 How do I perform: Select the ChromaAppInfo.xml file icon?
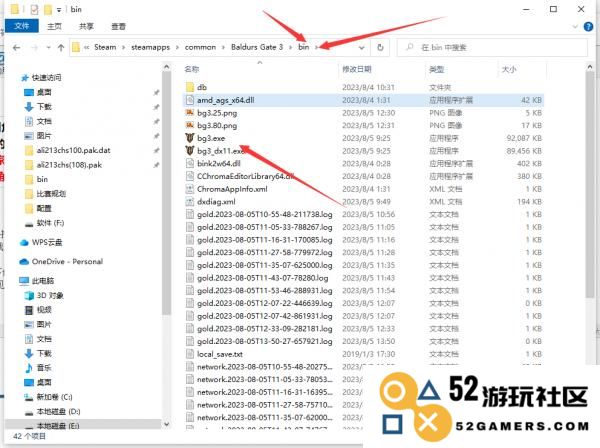(x=190, y=189)
